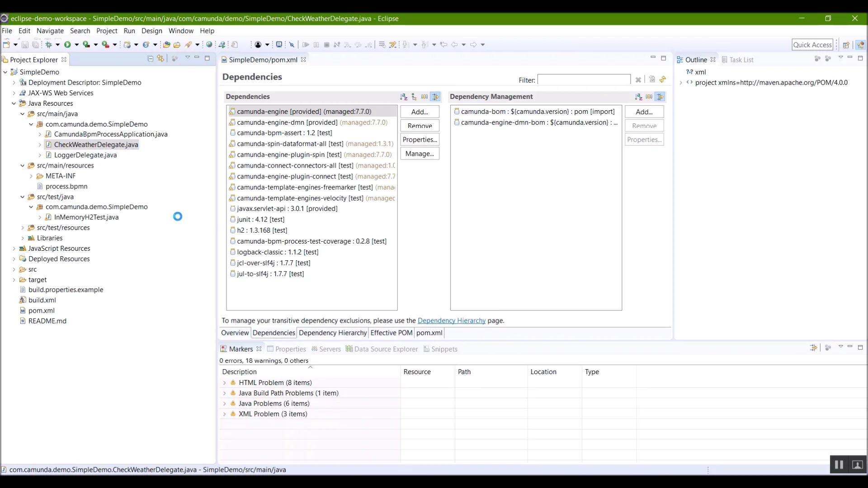Screen dimensions: 868x488
Task: Open the Java EE perspective button
Action: (860, 45)
